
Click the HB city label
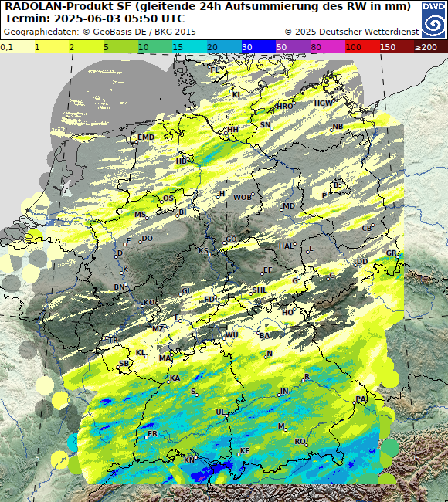coord(182,161)
